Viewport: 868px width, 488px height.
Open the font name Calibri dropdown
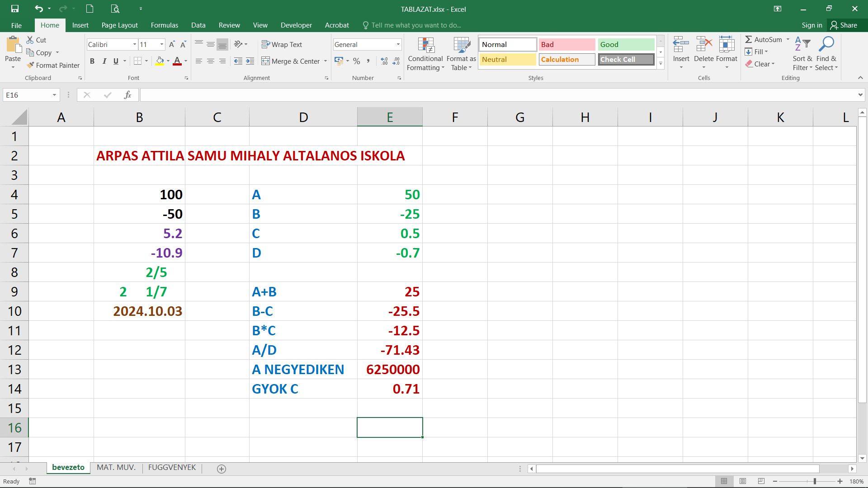135,44
